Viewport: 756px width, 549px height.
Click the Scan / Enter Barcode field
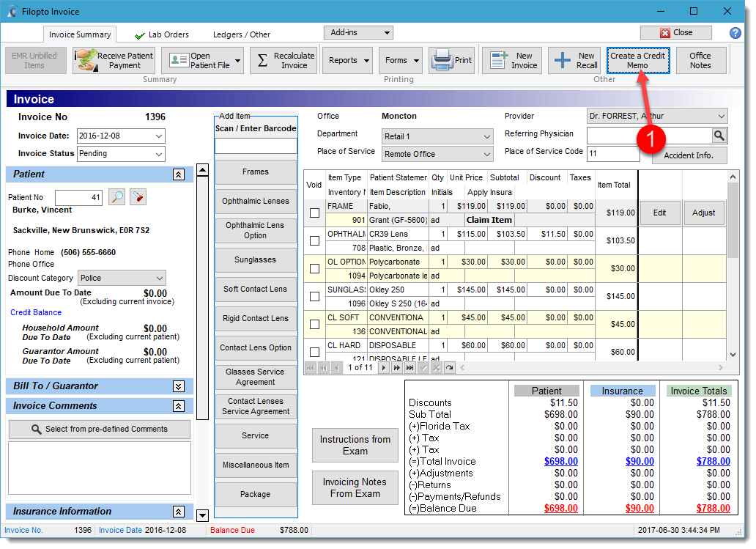point(256,146)
